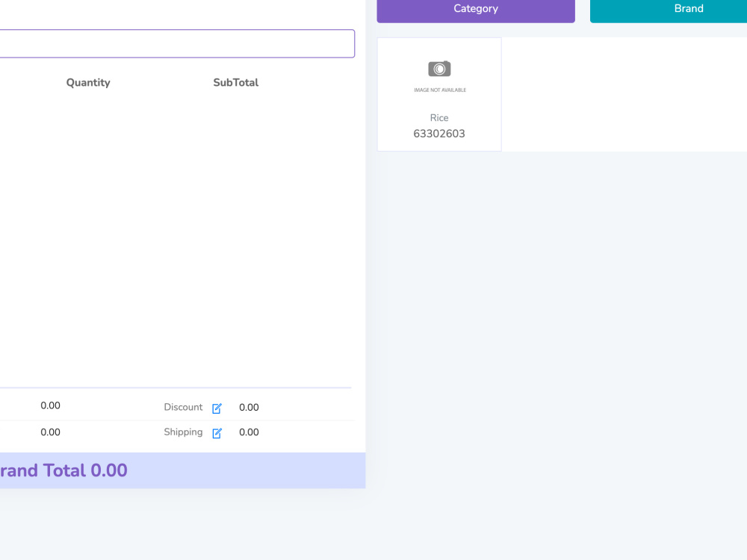Edit the Discount amount with pencil icon
The width and height of the screenshot is (747, 560).
point(217,408)
